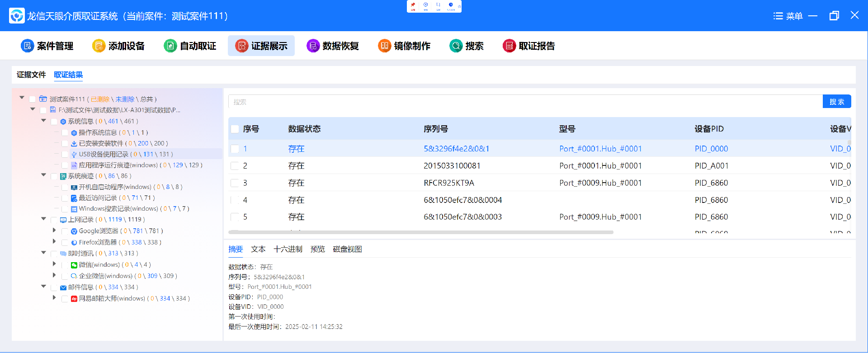Click the table horizontal scrollbar
Image resolution: width=868 pixels, height=353 pixels.
(x=421, y=232)
